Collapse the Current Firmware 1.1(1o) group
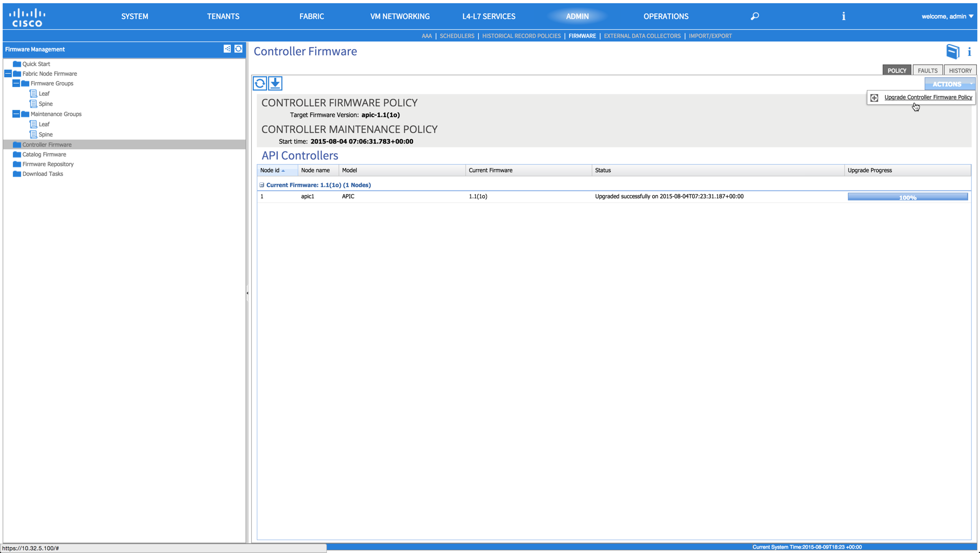The image size is (980, 553). point(262,185)
